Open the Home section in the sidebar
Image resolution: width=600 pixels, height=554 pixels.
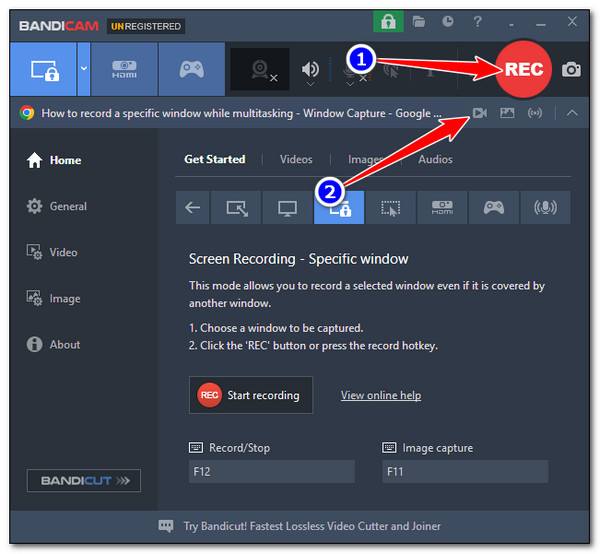tap(54, 160)
